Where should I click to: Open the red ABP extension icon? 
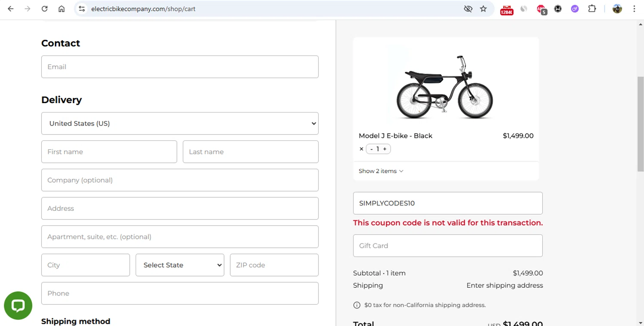[x=541, y=9]
